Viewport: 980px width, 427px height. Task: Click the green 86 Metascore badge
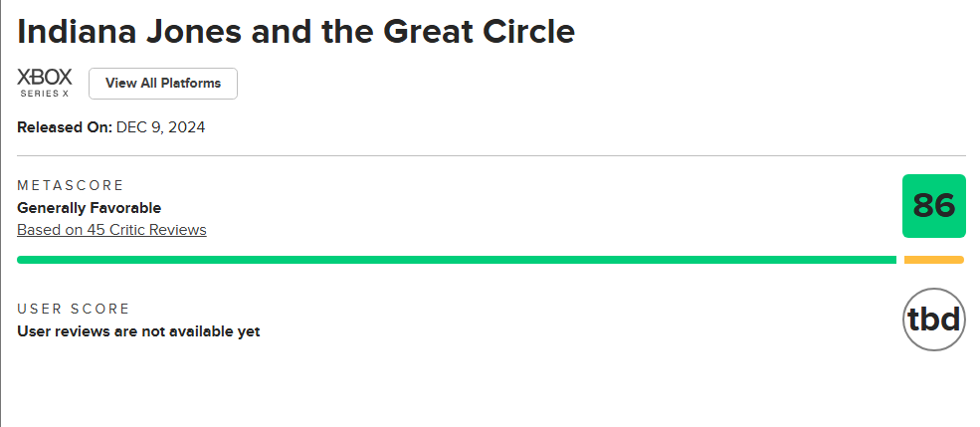[933, 206]
